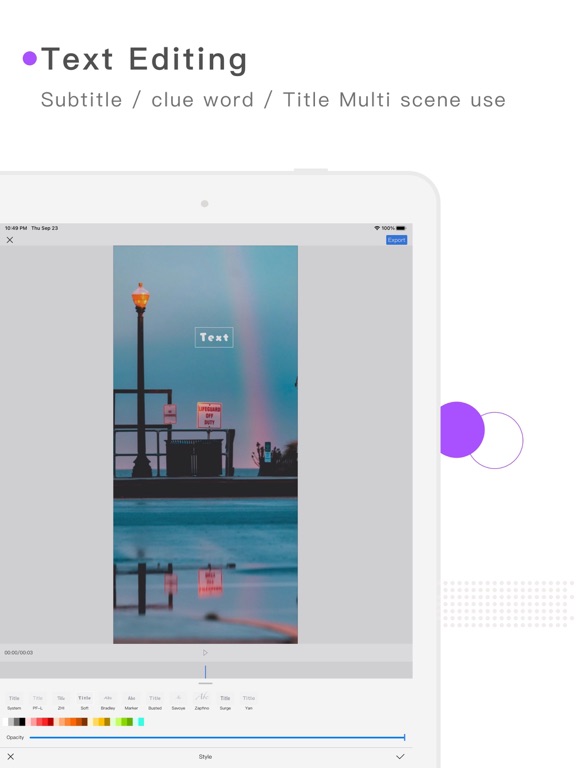Choose the Soft font style

[x=84, y=702]
